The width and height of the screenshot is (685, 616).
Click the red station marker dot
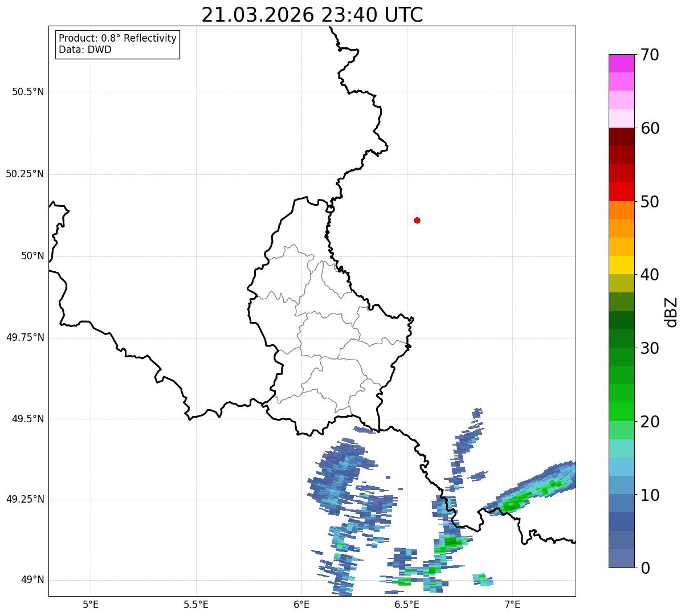pos(417,220)
